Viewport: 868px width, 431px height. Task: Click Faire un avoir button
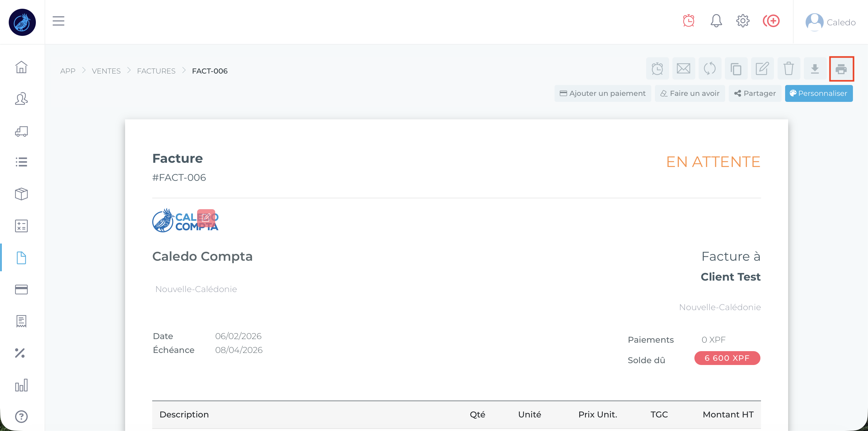690,93
